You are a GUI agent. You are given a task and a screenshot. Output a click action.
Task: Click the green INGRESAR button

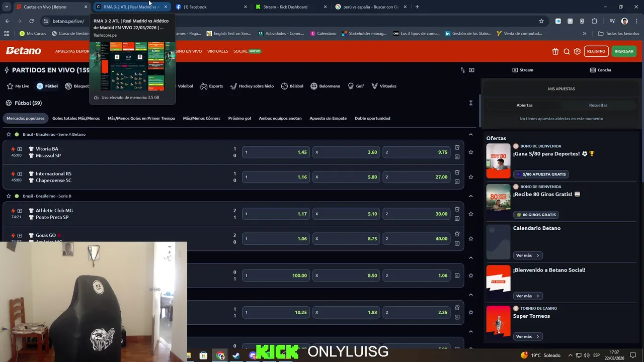624,51
